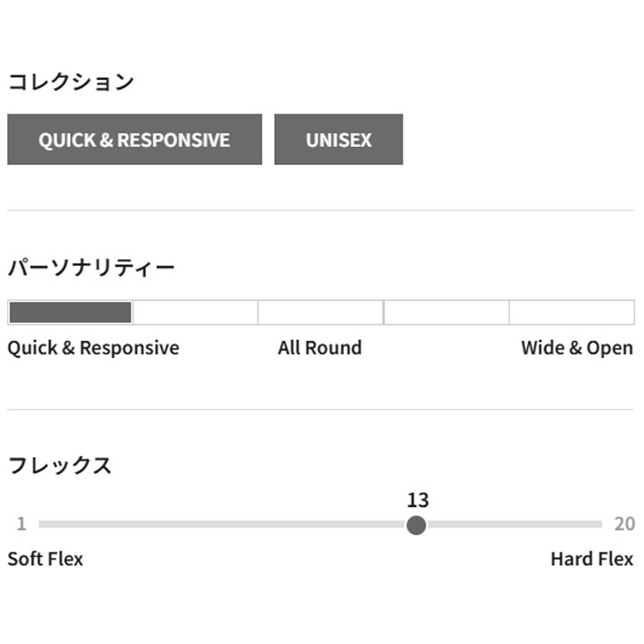Click the All Round personality label

[x=319, y=348]
